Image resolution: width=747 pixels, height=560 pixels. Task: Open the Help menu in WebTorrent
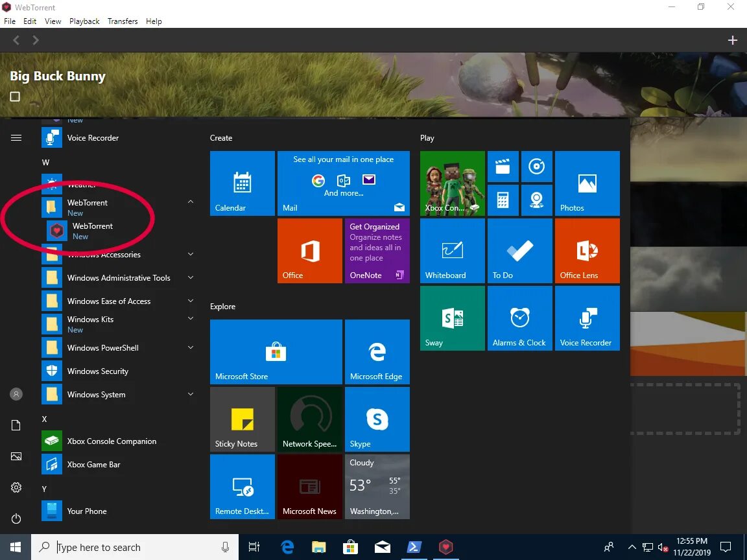tap(154, 21)
